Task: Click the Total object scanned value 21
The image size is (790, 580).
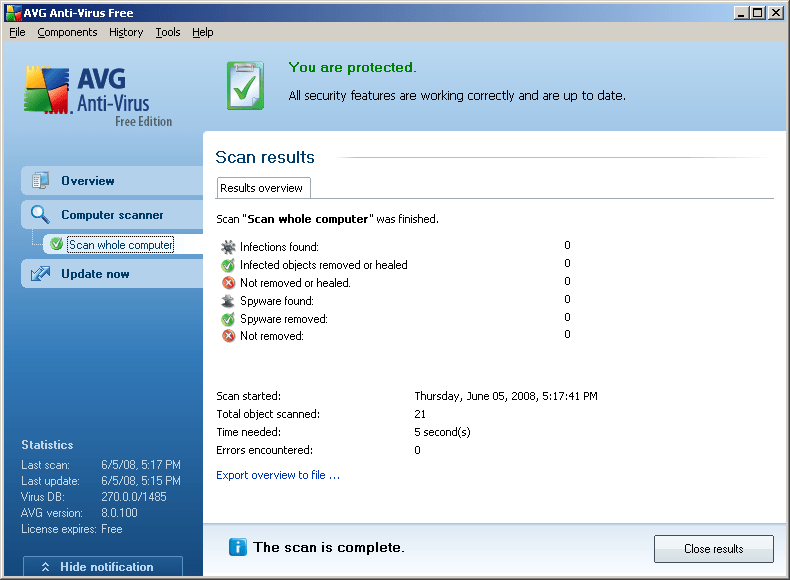Action: pyautogui.click(x=420, y=414)
